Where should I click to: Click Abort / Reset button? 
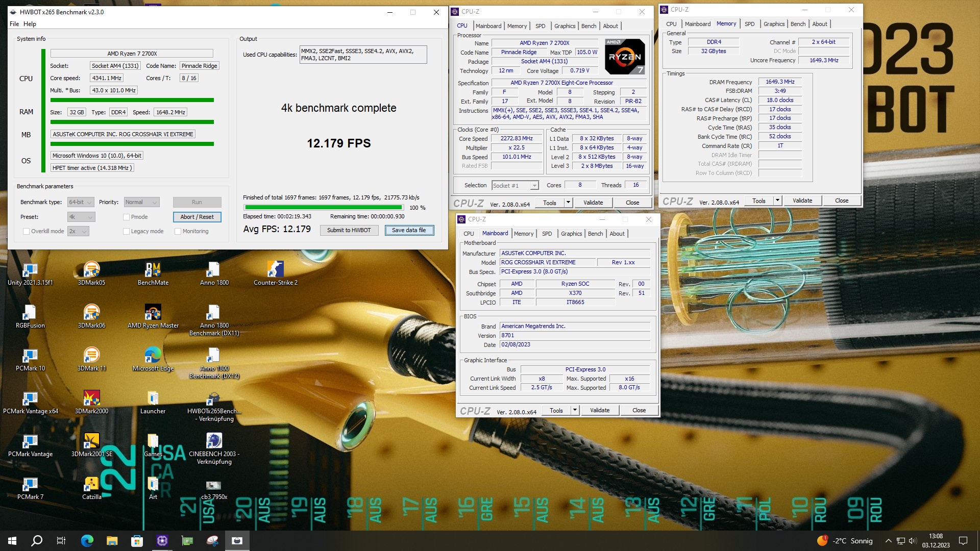pyautogui.click(x=197, y=217)
